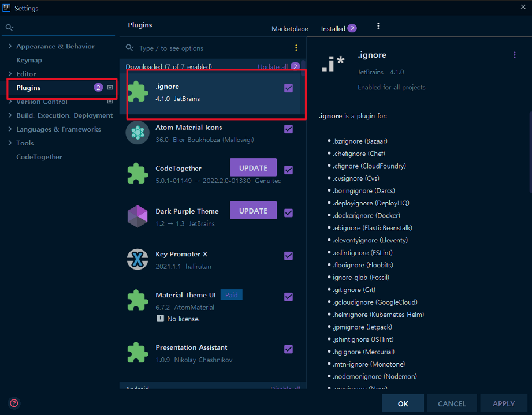Expand the Editor settings section
The height and width of the screenshot is (415, 532).
(x=10, y=73)
